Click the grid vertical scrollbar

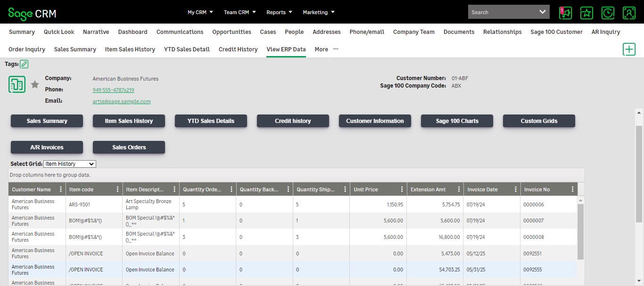pyautogui.click(x=581, y=231)
